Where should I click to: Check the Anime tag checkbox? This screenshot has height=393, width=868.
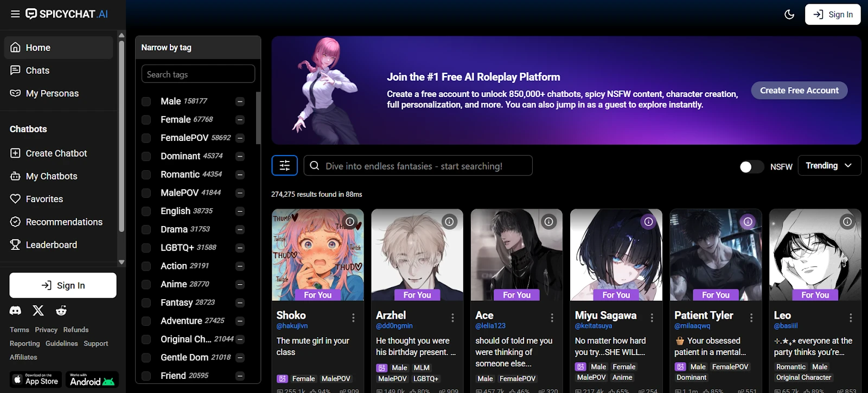(146, 285)
